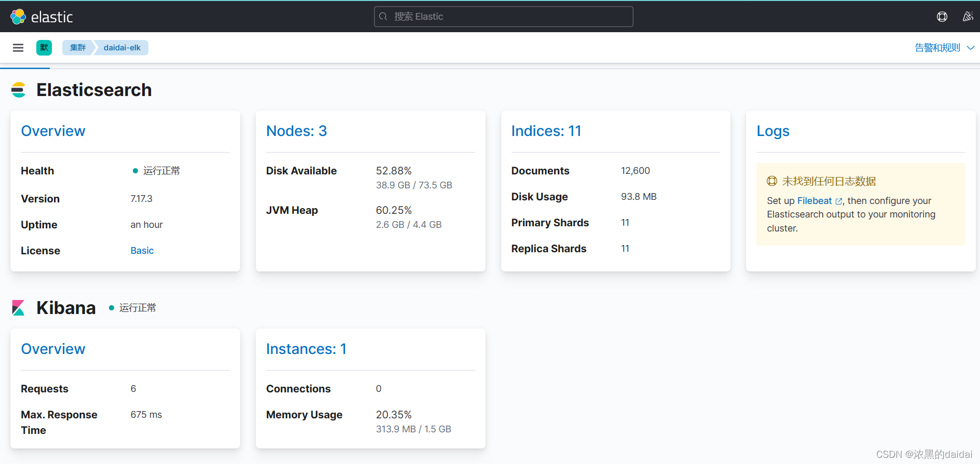Click the Replica Shards label
The width and height of the screenshot is (980, 464).
pos(549,249)
